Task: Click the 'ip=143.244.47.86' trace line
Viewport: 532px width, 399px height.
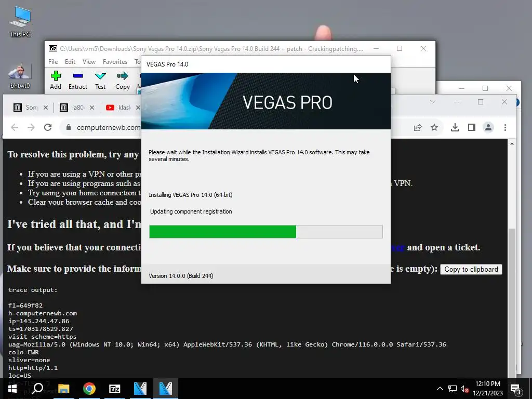Action: (38, 321)
